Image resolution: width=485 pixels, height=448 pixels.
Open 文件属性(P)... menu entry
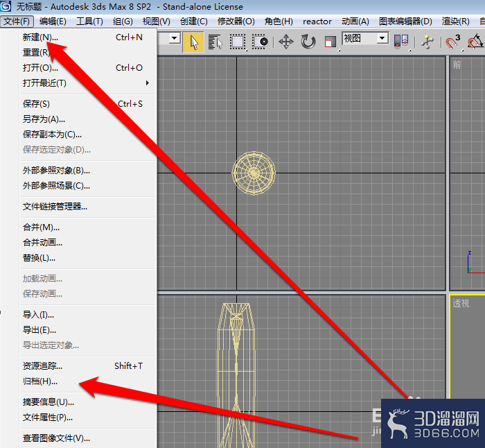88,417
